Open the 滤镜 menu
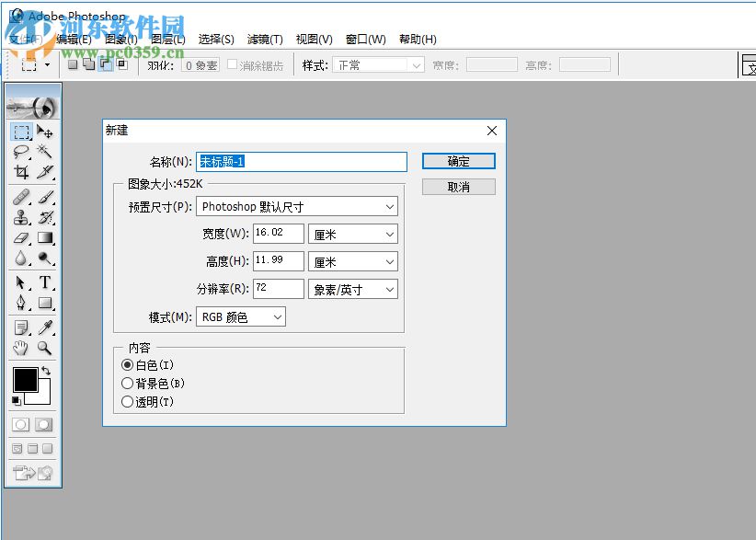The height and width of the screenshot is (540, 756). [265, 39]
